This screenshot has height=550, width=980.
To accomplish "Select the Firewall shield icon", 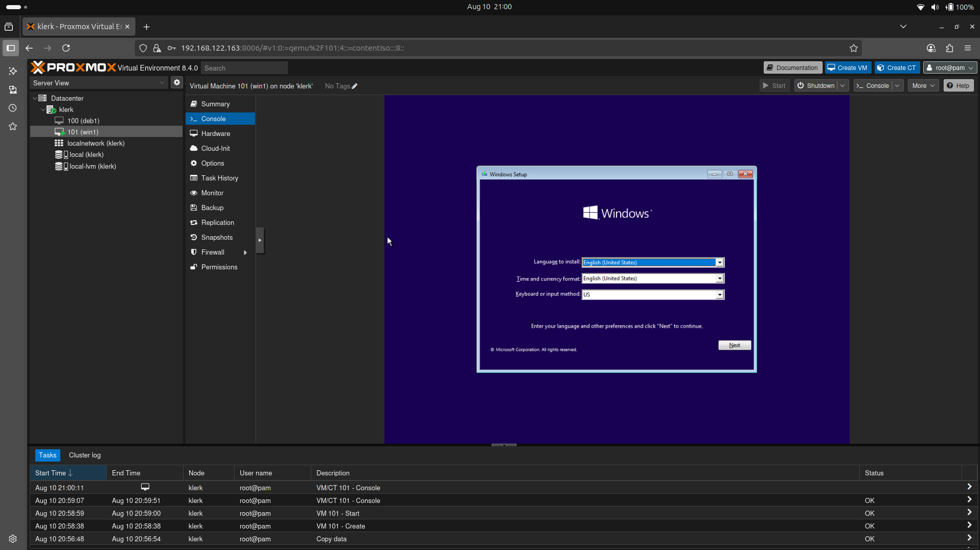I will click(x=194, y=252).
